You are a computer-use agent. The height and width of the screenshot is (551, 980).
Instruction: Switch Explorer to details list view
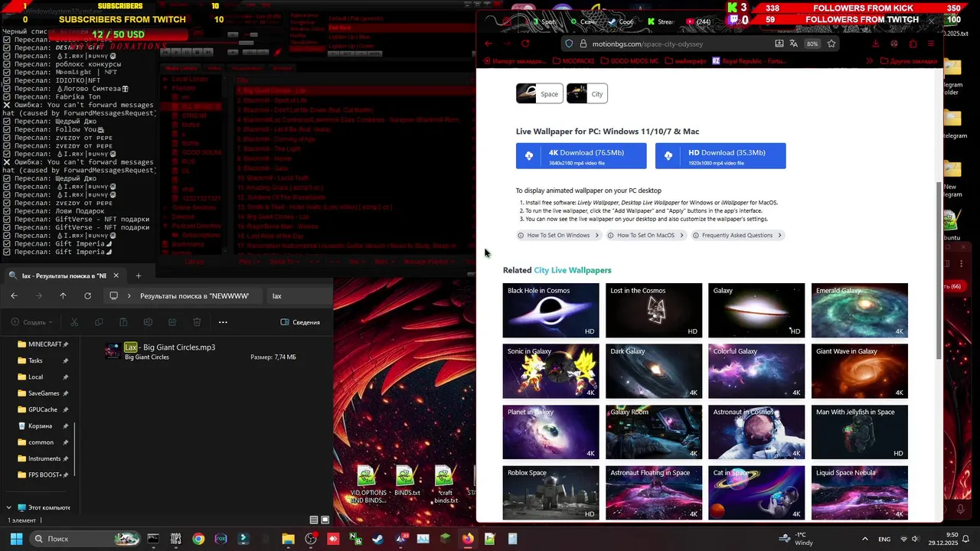tap(313, 520)
